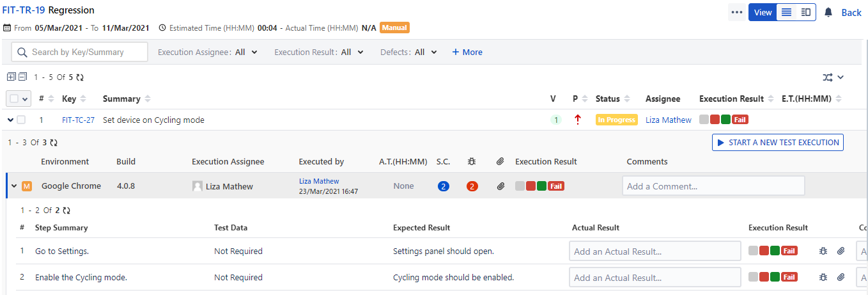Click Fail badge on Go to Settings step
The image size is (868, 295).
coord(789,251)
